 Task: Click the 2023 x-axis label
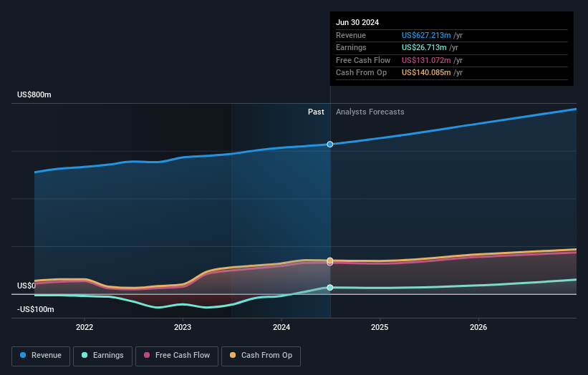[x=183, y=327]
